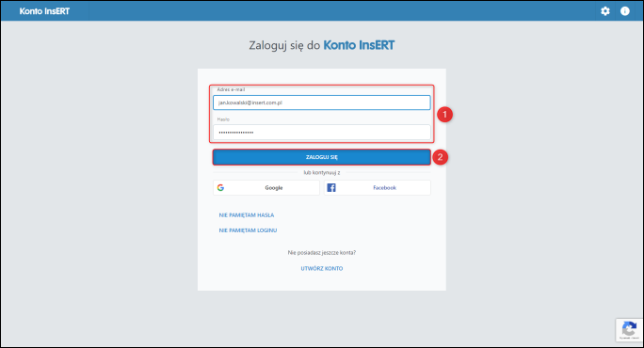Screen dimensions: 644x348
Task: Click the ZALOGUJ SIĘ button
Action: (x=322, y=157)
